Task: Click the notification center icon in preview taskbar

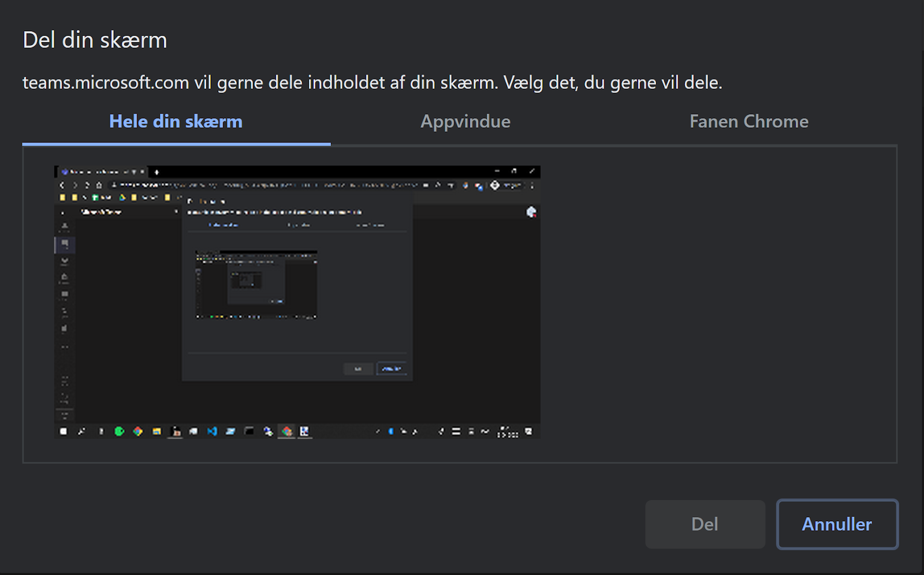Action: (x=528, y=431)
